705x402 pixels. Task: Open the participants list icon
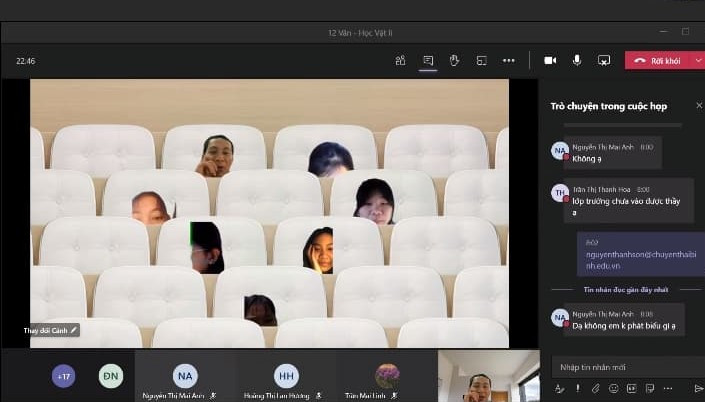400,60
